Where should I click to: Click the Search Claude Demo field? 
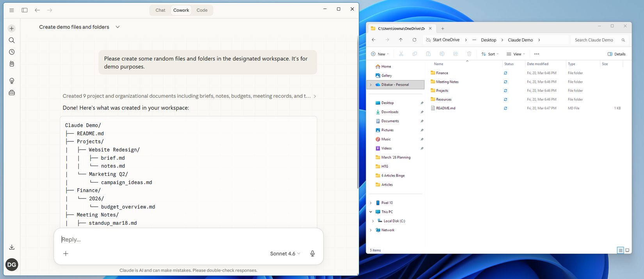pos(600,40)
